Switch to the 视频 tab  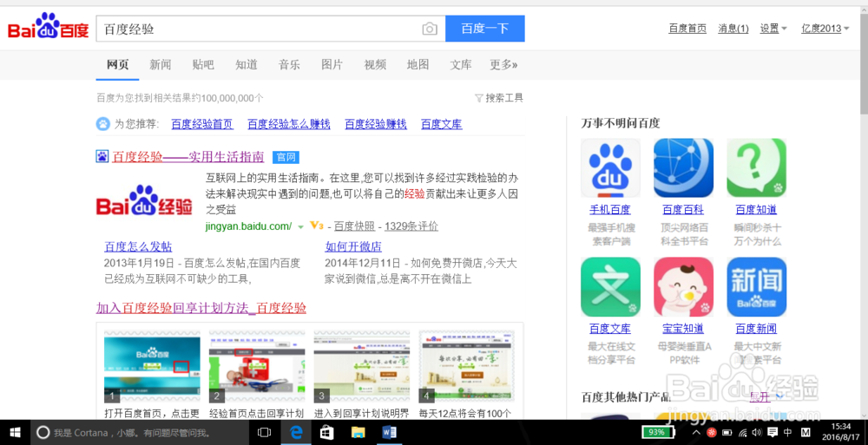point(375,65)
